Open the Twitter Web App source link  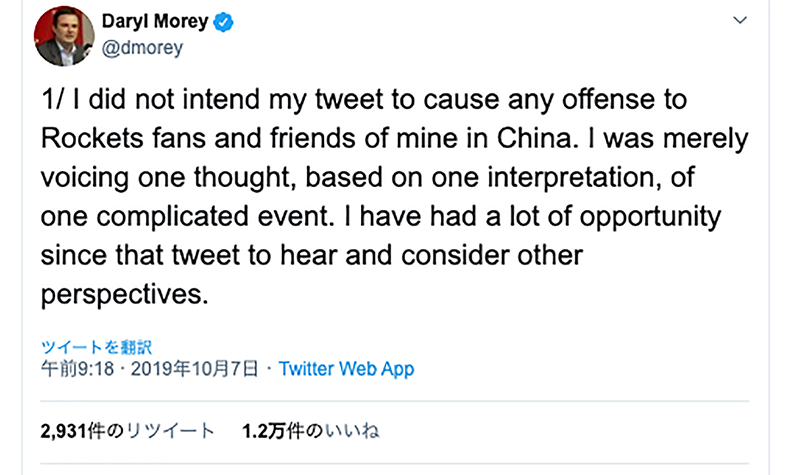[x=346, y=368]
